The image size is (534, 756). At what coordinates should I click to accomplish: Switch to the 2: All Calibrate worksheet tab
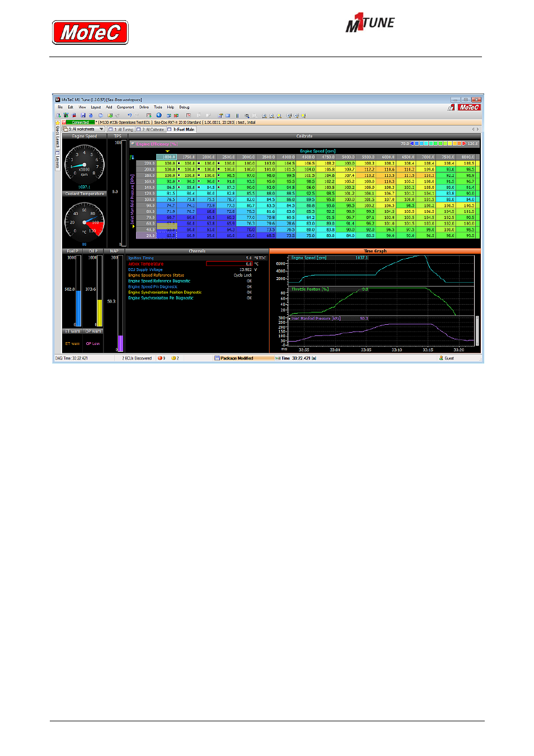[151, 129]
